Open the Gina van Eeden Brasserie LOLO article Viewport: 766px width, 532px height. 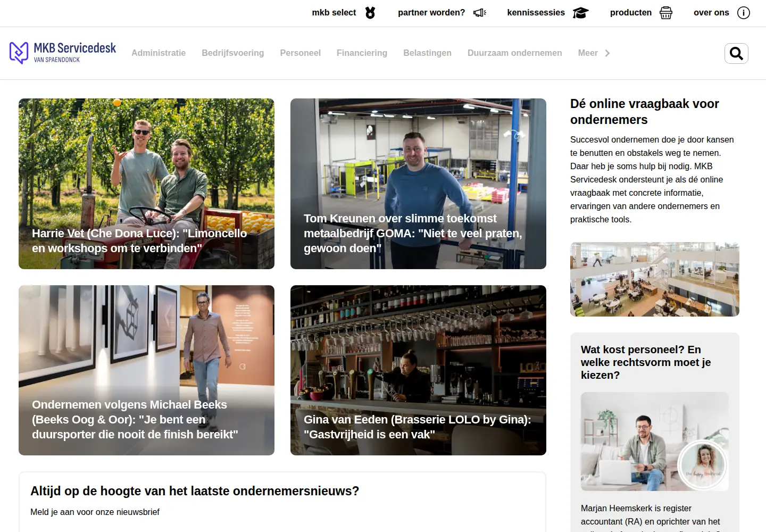click(418, 370)
